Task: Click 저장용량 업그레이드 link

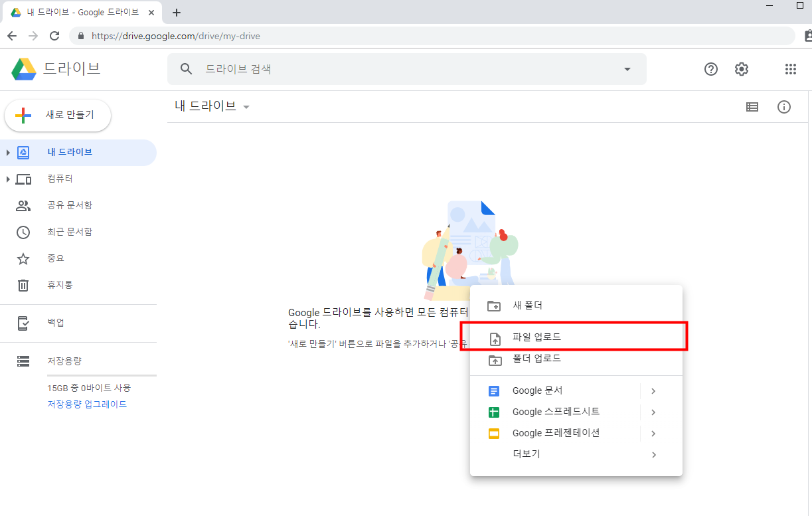Action: click(x=87, y=404)
